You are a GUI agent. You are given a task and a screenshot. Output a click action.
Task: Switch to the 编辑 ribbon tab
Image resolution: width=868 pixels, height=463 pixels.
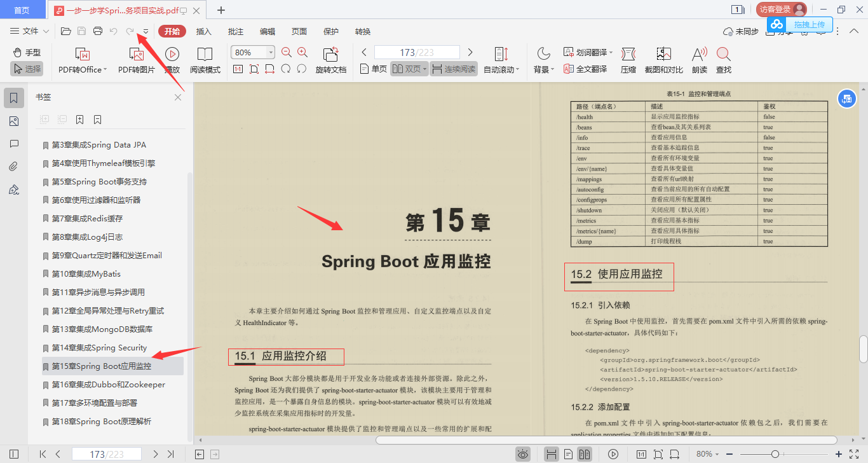(x=268, y=31)
